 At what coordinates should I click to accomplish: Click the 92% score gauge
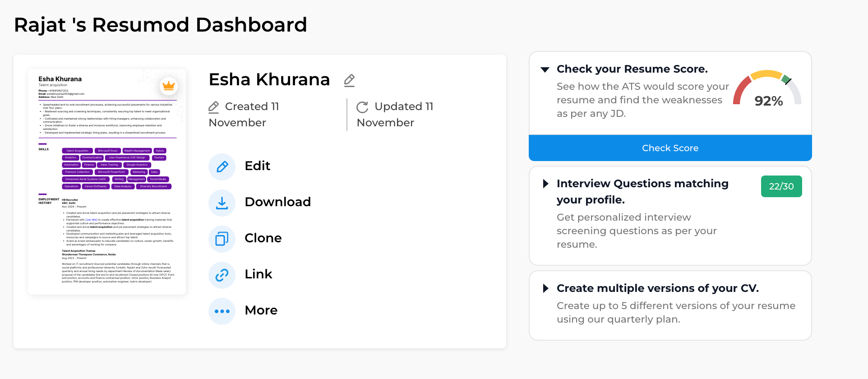click(767, 89)
